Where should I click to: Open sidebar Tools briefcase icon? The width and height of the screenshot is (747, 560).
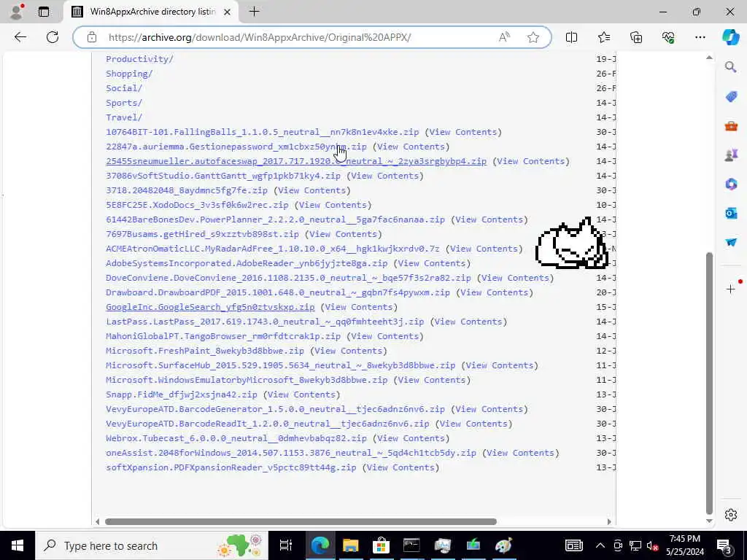731,126
